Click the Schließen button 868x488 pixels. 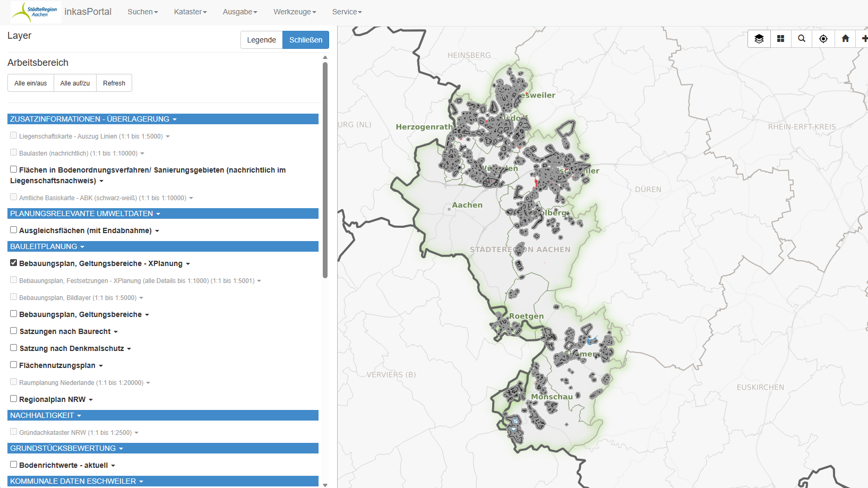[305, 40]
